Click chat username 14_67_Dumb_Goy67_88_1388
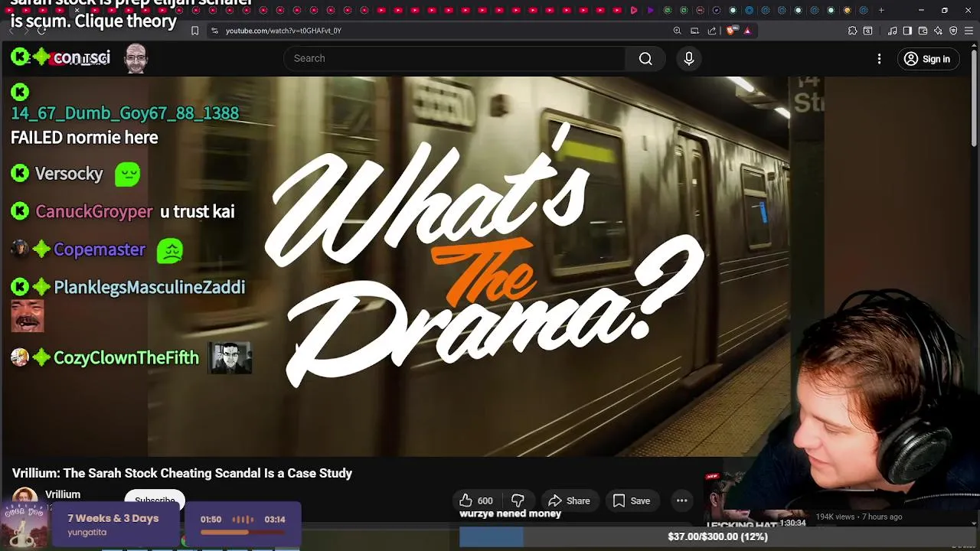Screen dimensions: 980x551 [x=125, y=113]
